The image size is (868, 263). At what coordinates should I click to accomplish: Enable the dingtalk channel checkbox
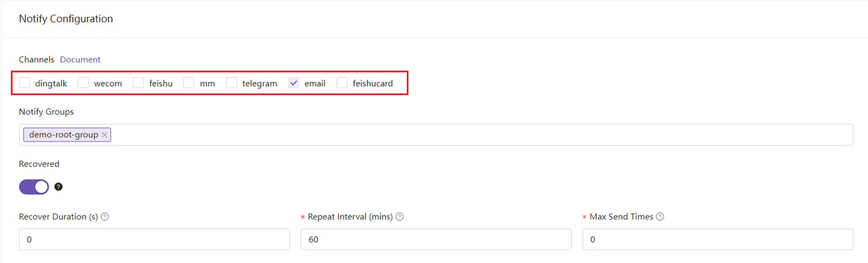point(24,83)
